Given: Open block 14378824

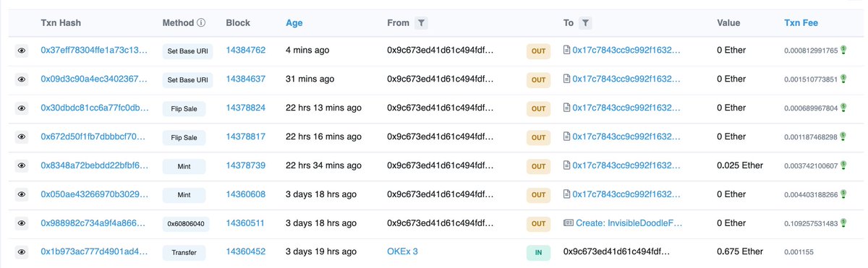Looking at the screenshot, I should tap(246, 108).
